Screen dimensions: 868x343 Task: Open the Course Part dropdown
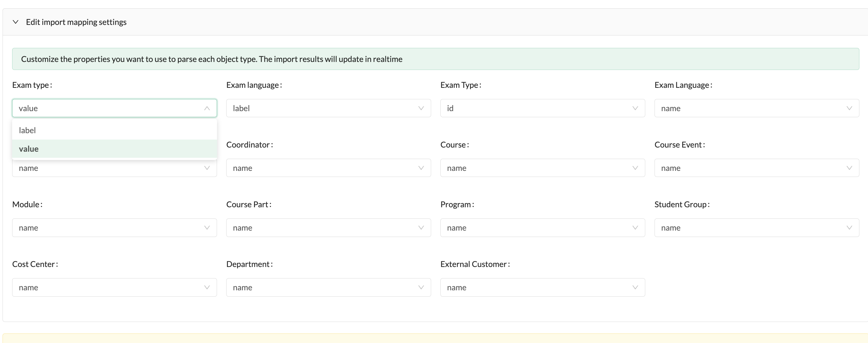point(329,228)
